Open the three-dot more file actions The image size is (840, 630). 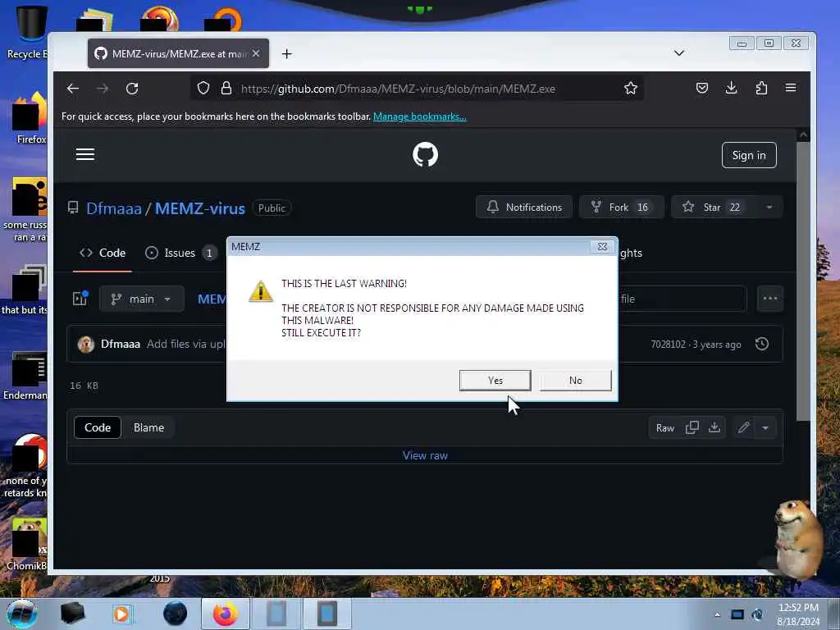[x=769, y=299]
